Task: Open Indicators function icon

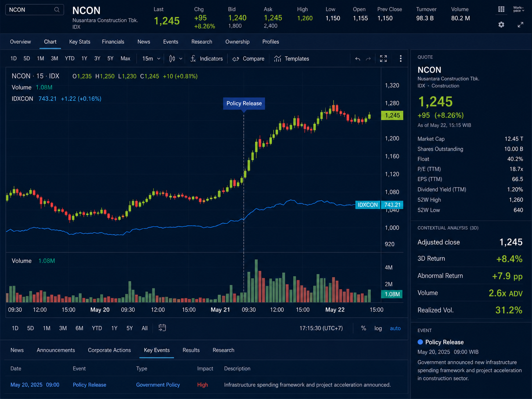Action: click(x=193, y=58)
